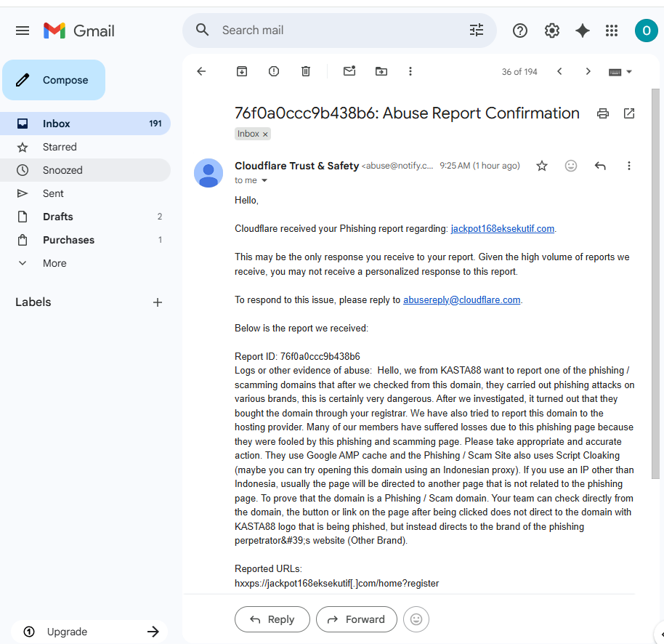Screen dimensions: 664x644
Task: Add emoji reaction beside Forward
Action: tap(416, 619)
